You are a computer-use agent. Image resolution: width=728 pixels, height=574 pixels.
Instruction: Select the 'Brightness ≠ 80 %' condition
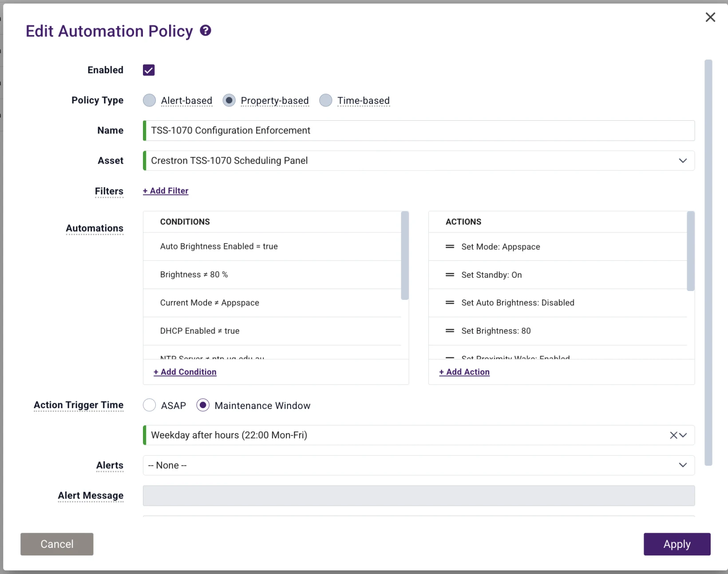click(x=272, y=275)
